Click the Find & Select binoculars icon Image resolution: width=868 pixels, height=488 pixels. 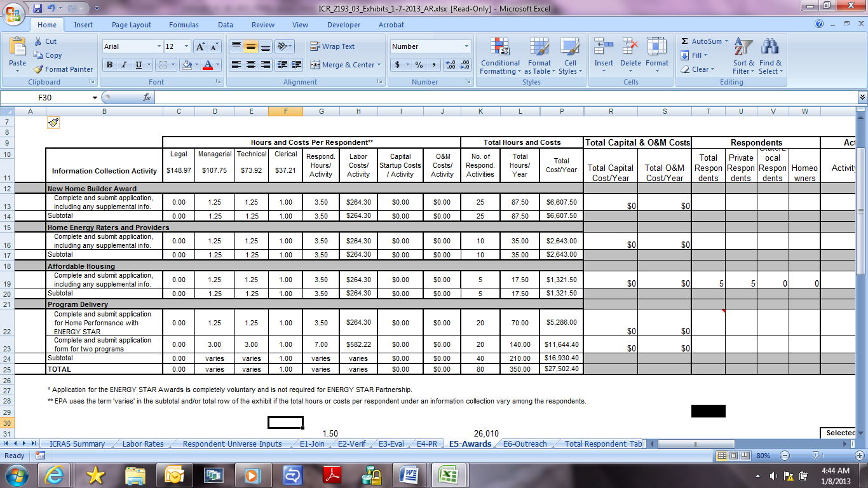coord(770,47)
